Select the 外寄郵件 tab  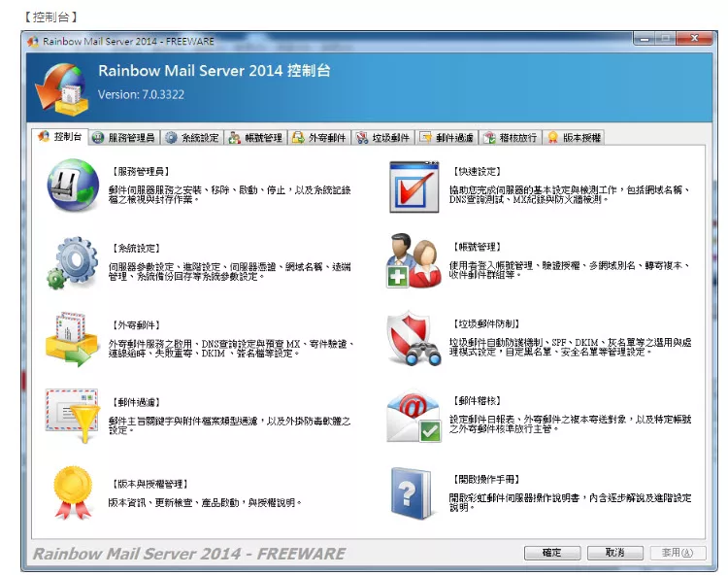point(319,138)
